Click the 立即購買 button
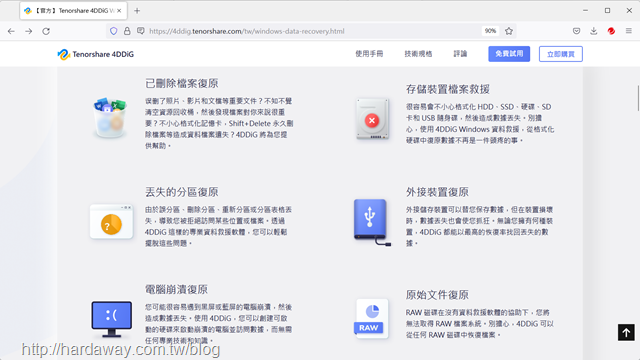This screenshot has width=640, height=360. [x=560, y=54]
